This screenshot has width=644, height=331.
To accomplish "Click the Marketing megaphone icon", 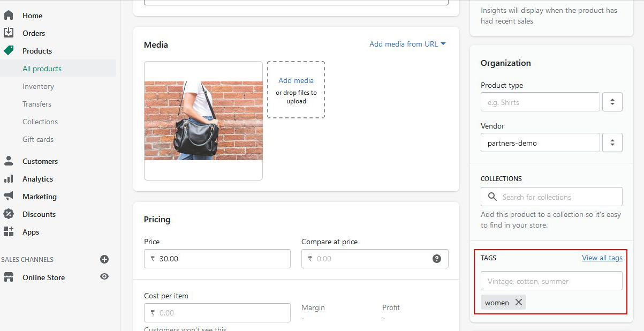I will tap(9, 197).
